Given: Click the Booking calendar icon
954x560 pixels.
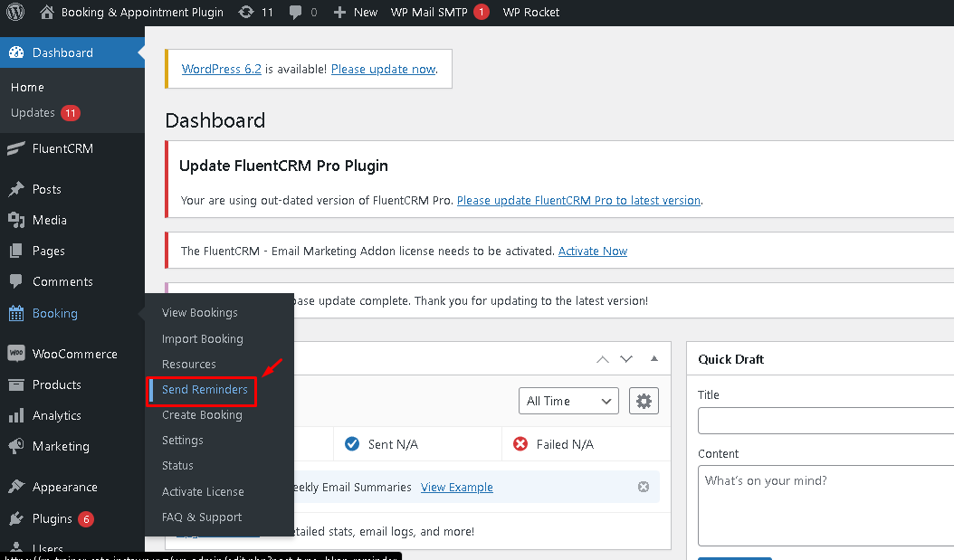Looking at the screenshot, I should [x=16, y=313].
